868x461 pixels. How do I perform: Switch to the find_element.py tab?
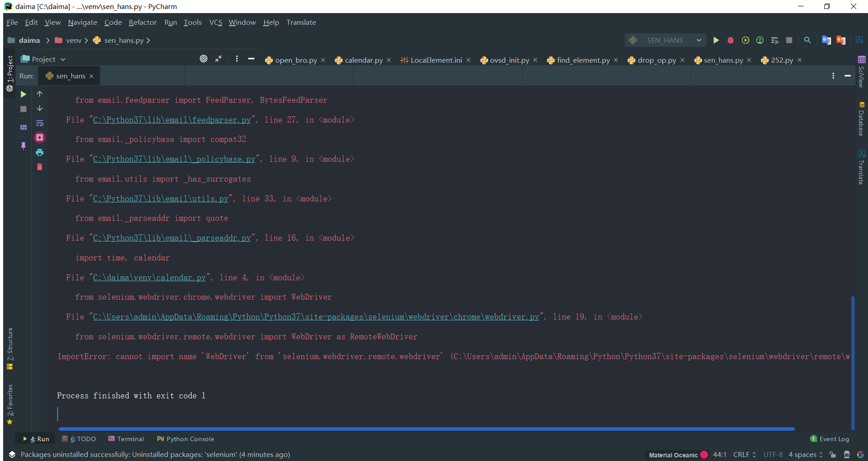tap(583, 60)
